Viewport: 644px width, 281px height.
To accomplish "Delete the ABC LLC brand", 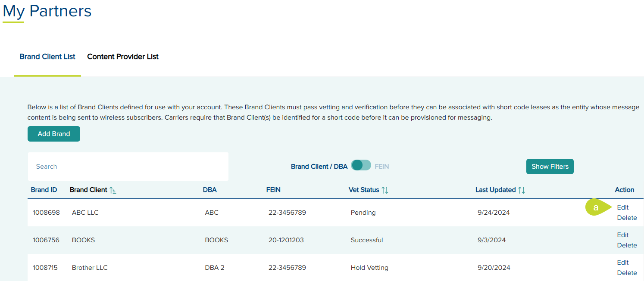I will pos(627,218).
